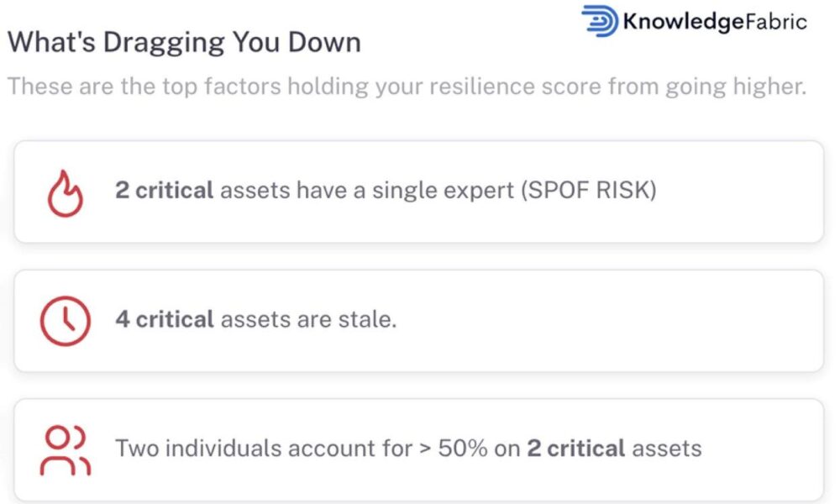Image resolution: width=840 pixels, height=504 pixels.
Task: Open the two individuals account card
Action: point(419,450)
